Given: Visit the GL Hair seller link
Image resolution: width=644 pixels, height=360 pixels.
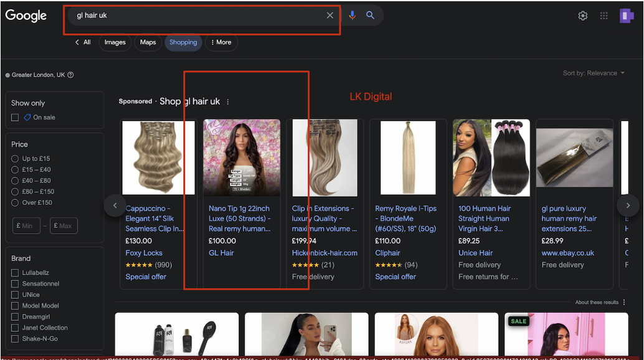Looking at the screenshot, I should 221,253.
